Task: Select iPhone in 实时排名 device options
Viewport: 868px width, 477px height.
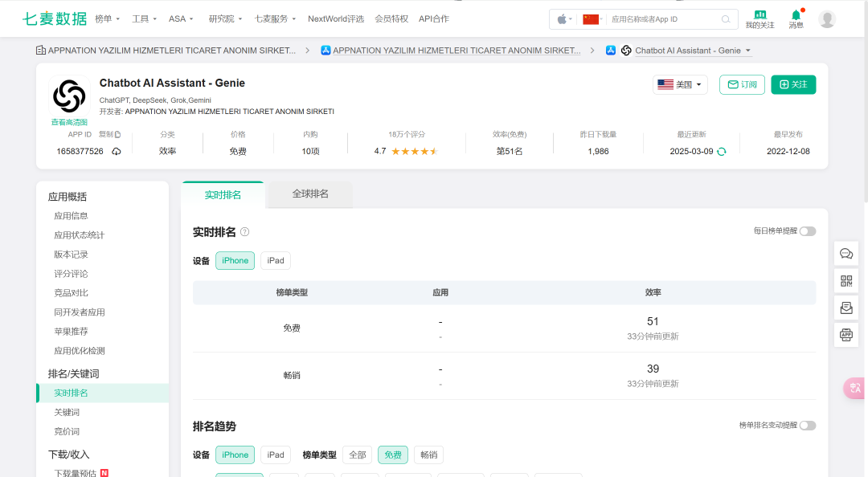Action: (235, 261)
